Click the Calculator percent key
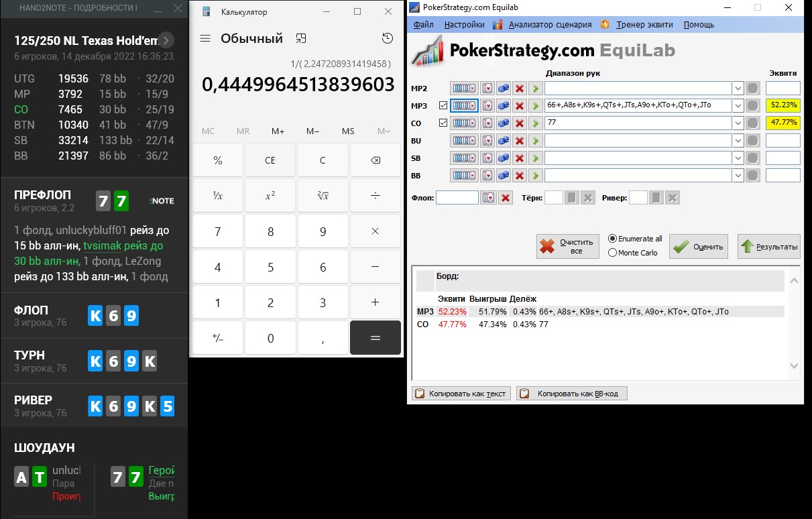 click(x=218, y=160)
